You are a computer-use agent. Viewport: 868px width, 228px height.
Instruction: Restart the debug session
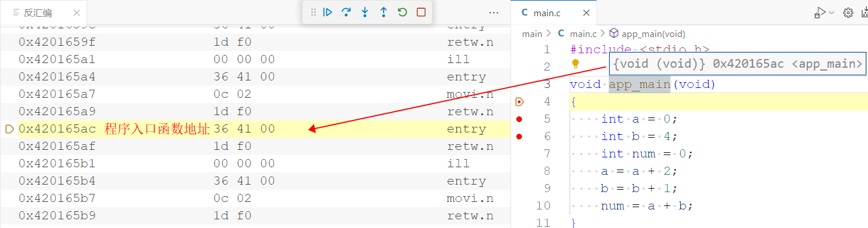[403, 12]
